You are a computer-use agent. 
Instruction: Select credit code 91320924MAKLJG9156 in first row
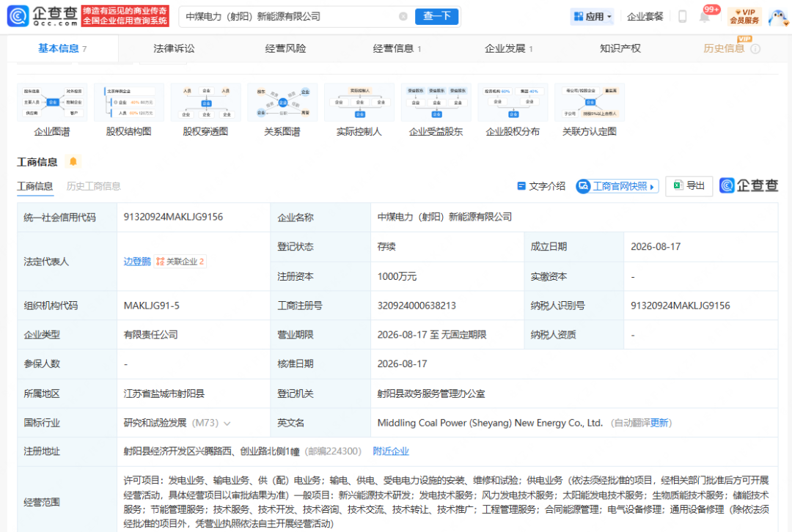point(173,217)
